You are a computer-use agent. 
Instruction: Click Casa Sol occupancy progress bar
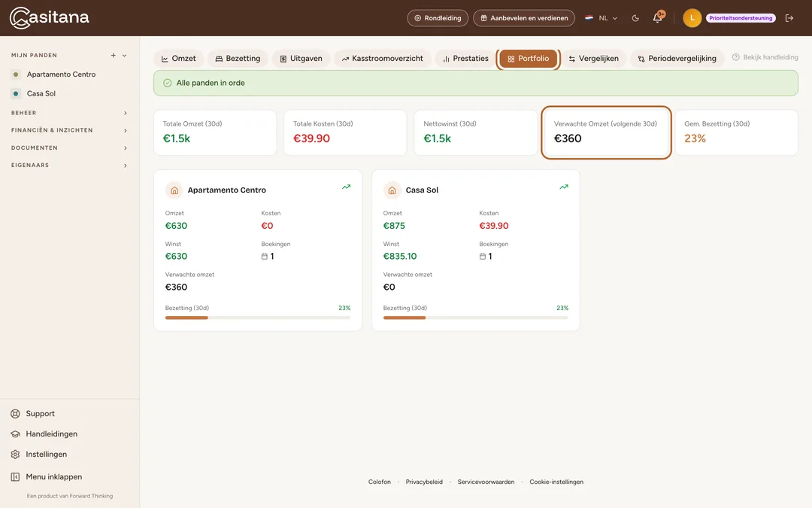tap(476, 318)
